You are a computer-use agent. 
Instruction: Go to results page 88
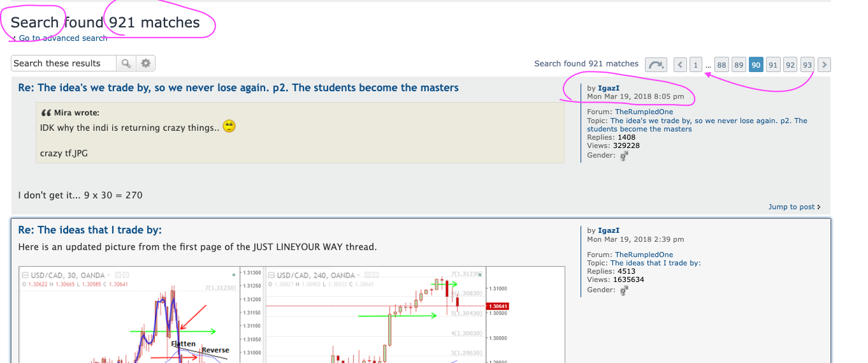click(721, 64)
